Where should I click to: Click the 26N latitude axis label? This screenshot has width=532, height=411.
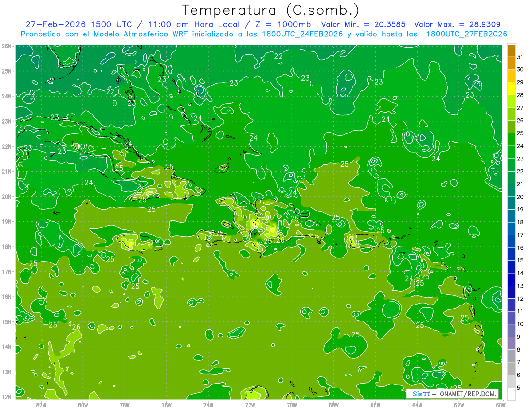click(7, 46)
